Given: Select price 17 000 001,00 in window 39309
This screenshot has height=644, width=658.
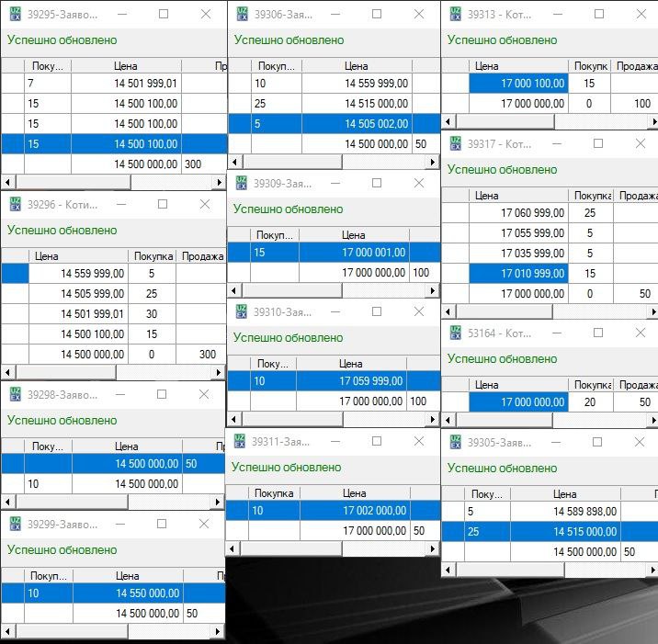Looking at the screenshot, I should pyautogui.click(x=354, y=252).
